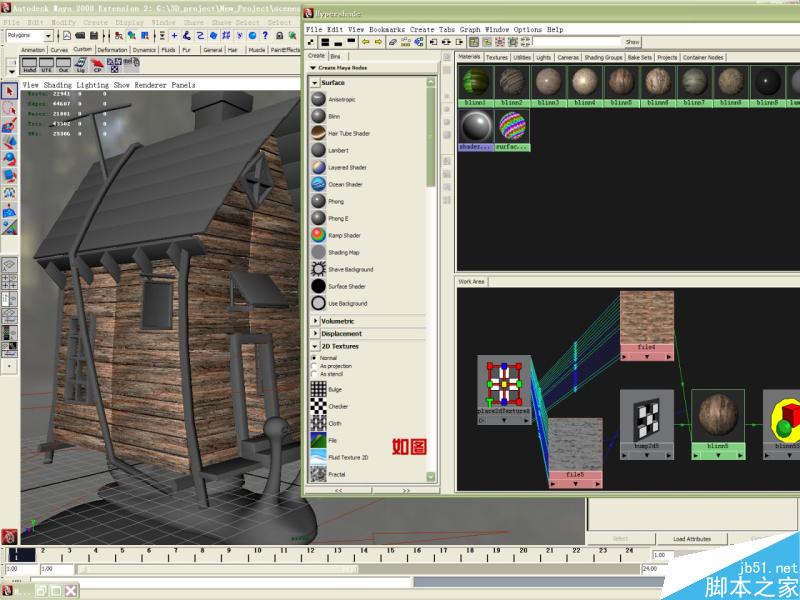This screenshot has width=800, height=600.
Task: Expand the Volumetric section
Action: [x=315, y=321]
